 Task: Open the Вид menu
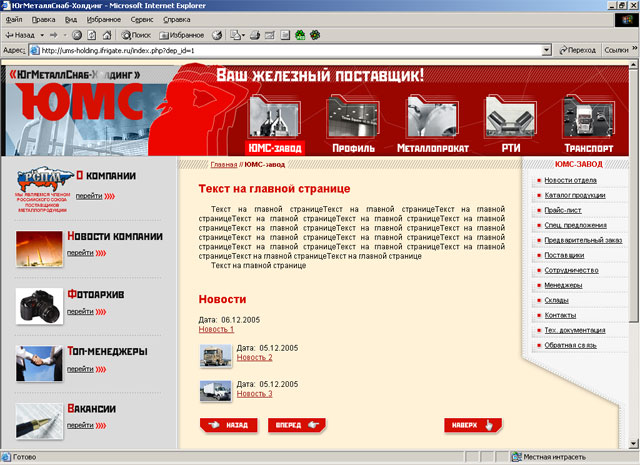point(71,19)
